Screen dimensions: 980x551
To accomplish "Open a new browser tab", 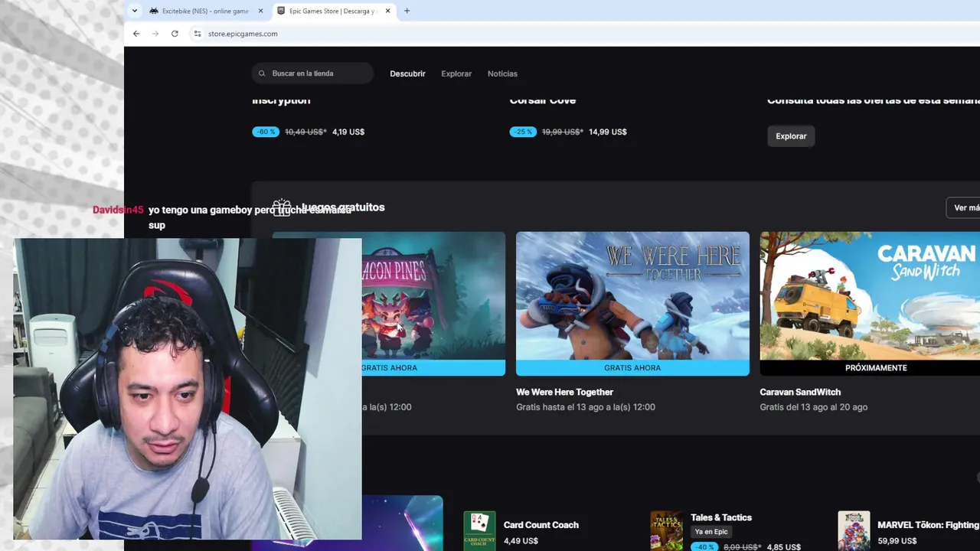I will (x=407, y=11).
